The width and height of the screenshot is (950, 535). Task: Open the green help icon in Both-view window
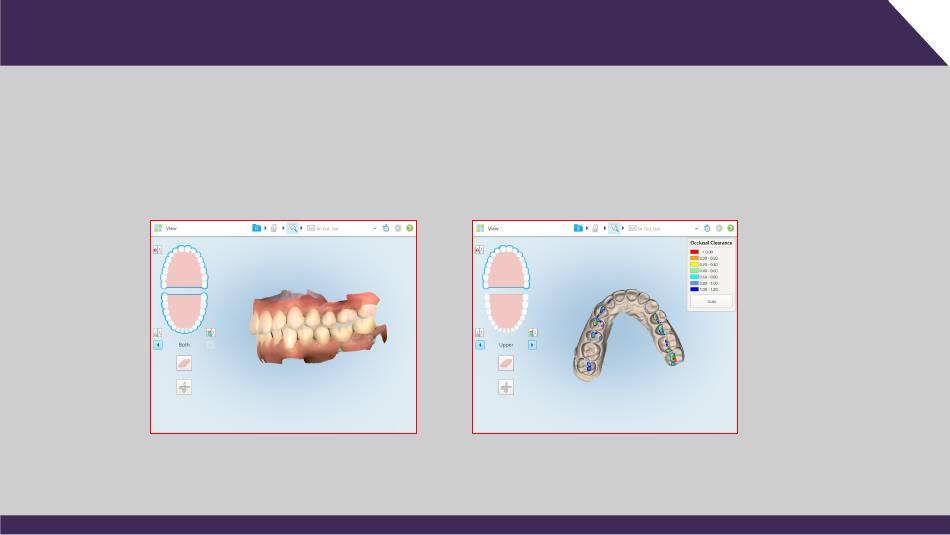click(410, 228)
